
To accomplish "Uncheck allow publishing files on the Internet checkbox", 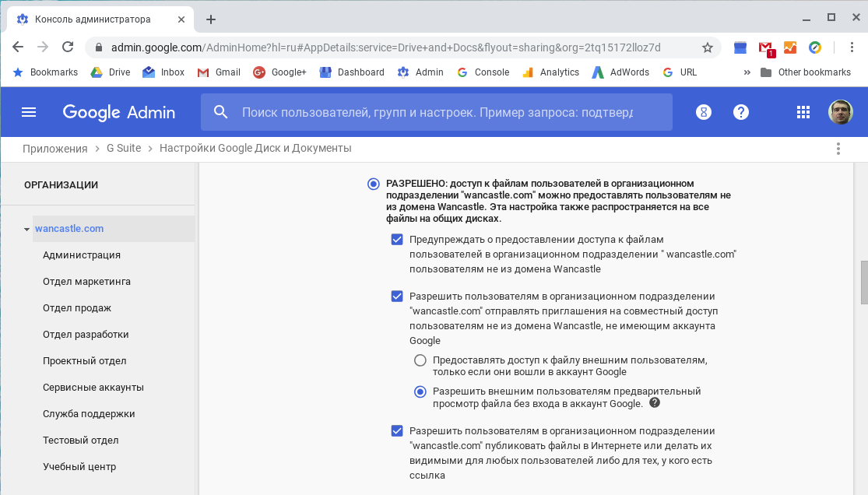I will pyautogui.click(x=397, y=431).
